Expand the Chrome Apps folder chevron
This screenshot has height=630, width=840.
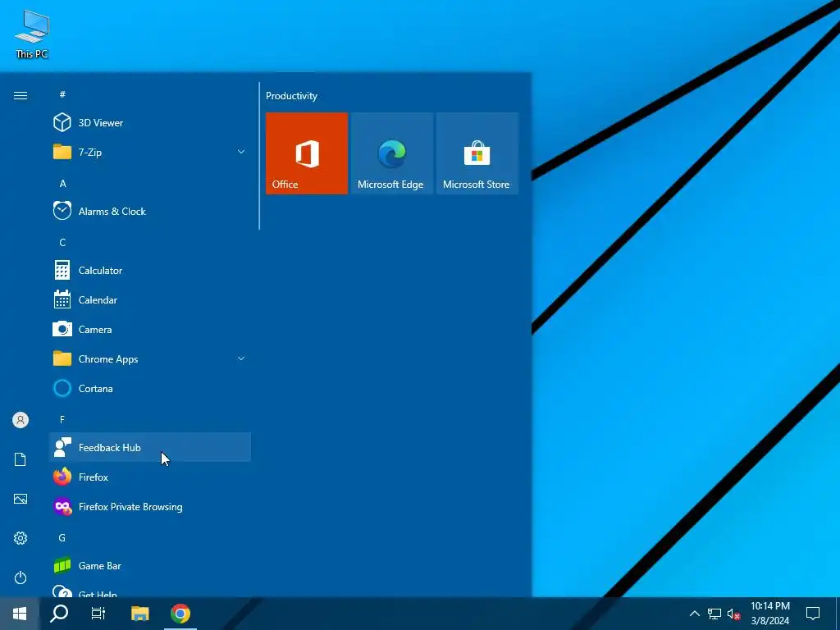click(241, 358)
